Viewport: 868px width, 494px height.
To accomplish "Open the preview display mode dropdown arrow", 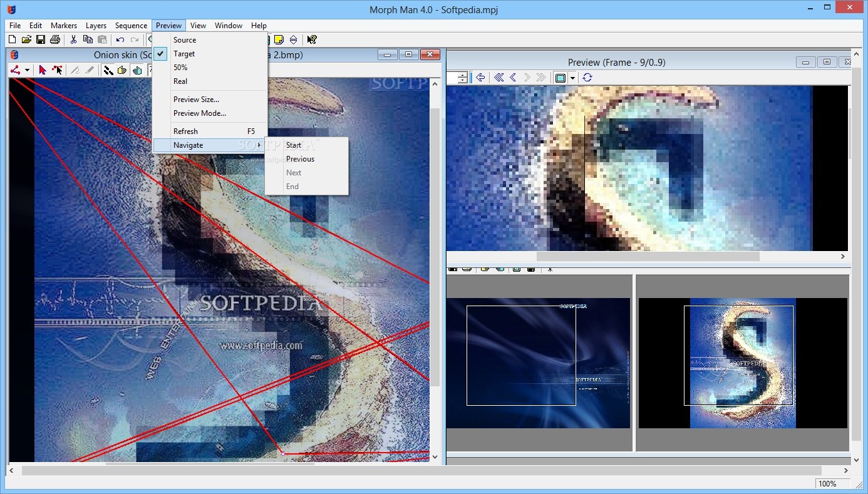I will coord(572,78).
